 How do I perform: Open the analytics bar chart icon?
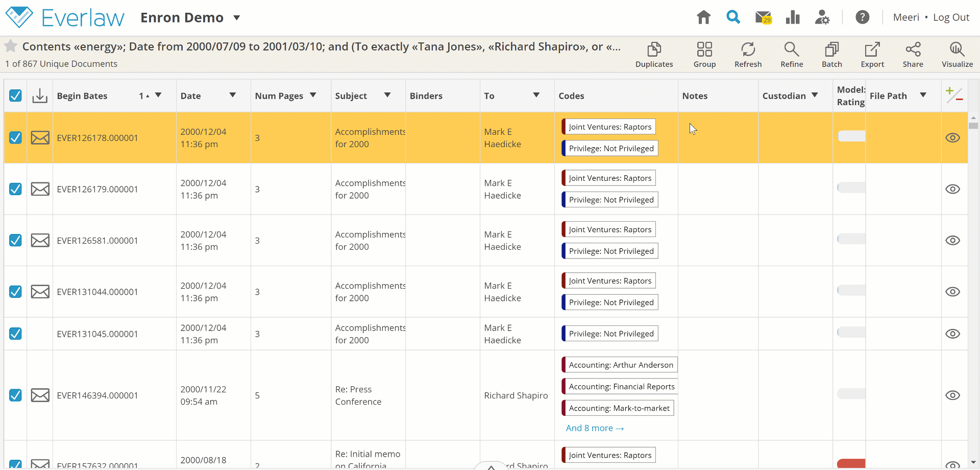click(x=793, y=17)
